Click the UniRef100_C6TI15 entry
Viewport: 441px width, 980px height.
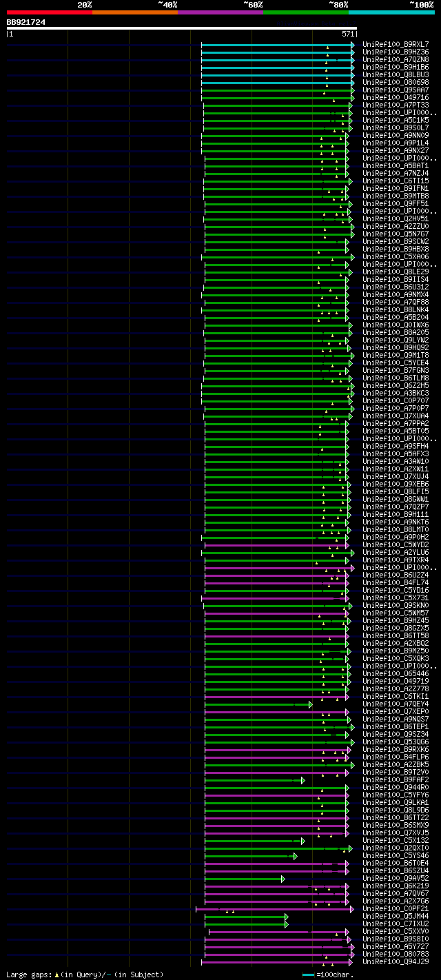pyautogui.click(x=396, y=181)
